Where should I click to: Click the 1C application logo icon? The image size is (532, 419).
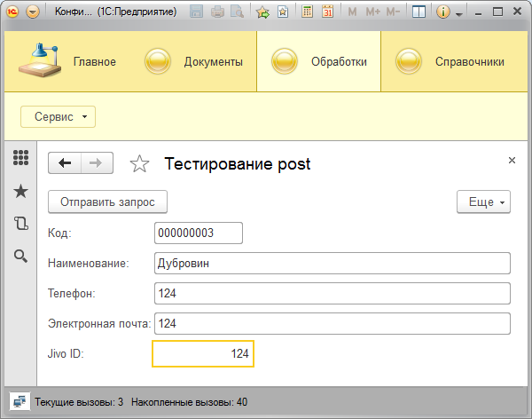tap(12, 12)
